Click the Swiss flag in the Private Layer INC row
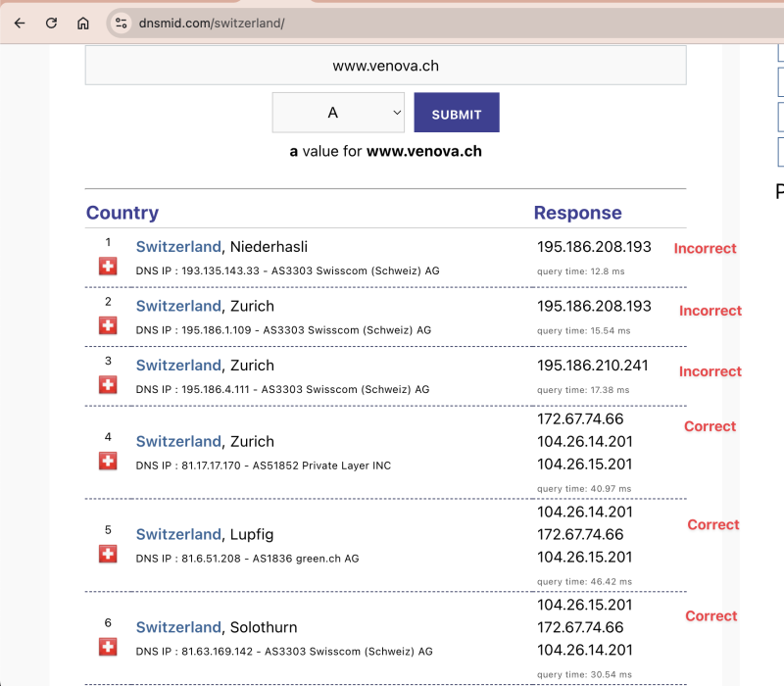The height and width of the screenshot is (686, 784). click(x=108, y=459)
